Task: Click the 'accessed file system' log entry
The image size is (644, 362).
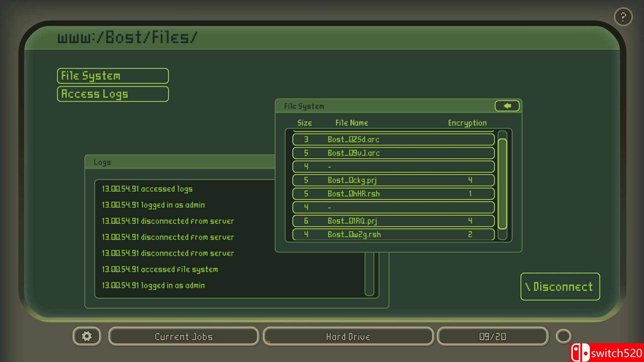Action: pyautogui.click(x=160, y=269)
